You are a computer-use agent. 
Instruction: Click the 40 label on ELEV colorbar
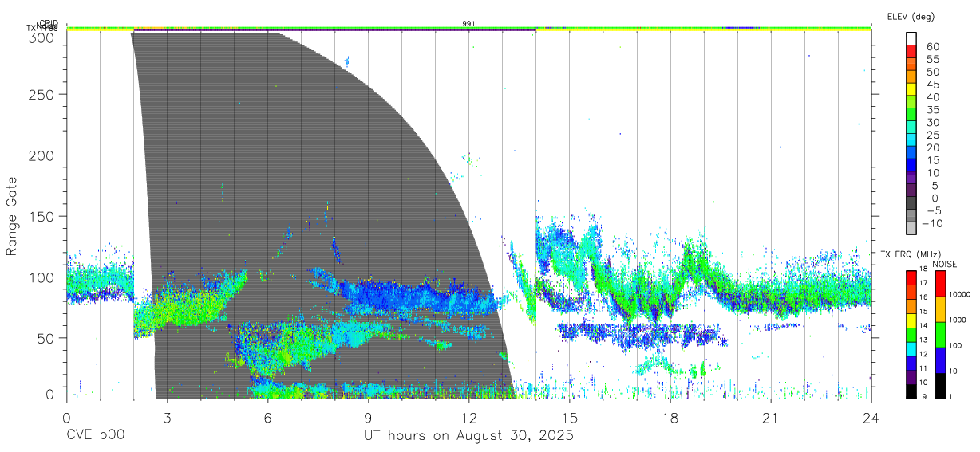tap(933, 97)
